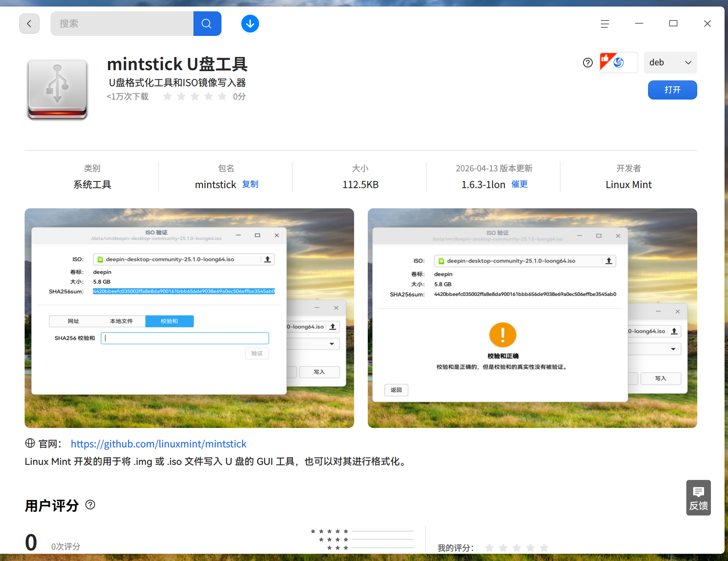View the first ISO verification screenshot
The width and height of the screenshot is (728, 561).
pyautogui.click(x=189, y=318)
